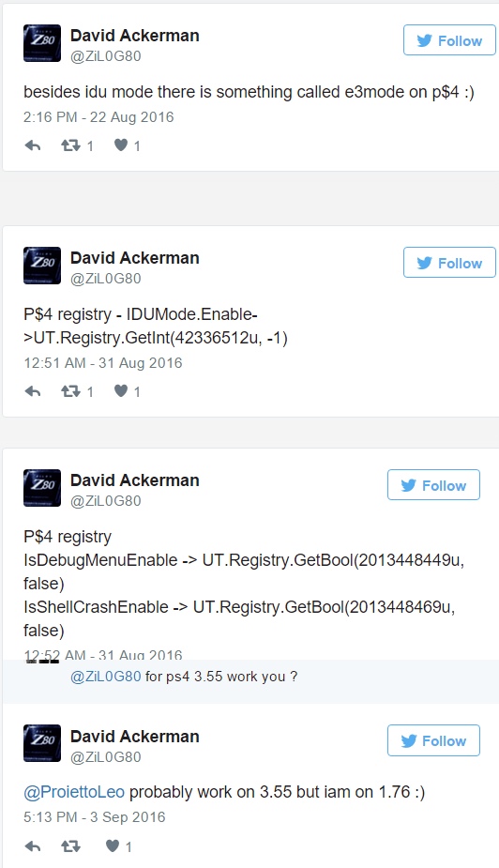Open the 2:16 PM - 22 Aug 2016 timestamp

click(98, 117)
